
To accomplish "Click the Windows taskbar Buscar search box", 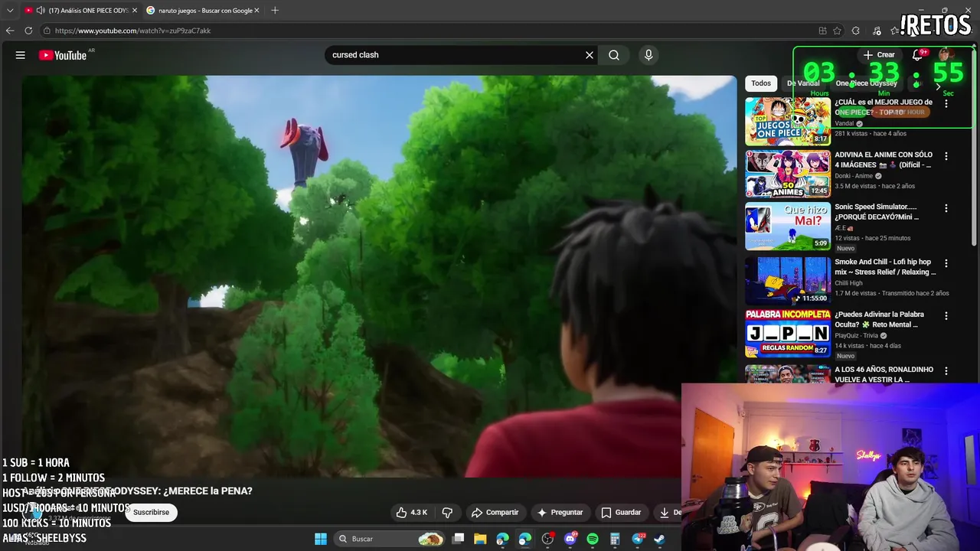I will [x=390, y=539].
